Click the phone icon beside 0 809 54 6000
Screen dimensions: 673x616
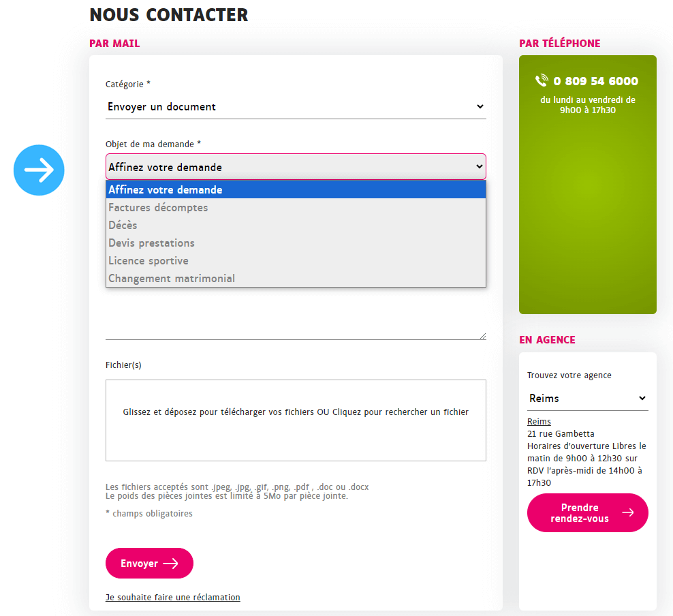pyautogui.click(x=542, y=81)
